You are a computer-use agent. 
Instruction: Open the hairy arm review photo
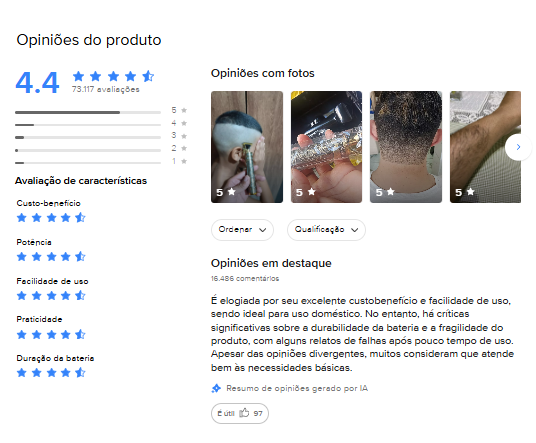click(x=485, y=147)
